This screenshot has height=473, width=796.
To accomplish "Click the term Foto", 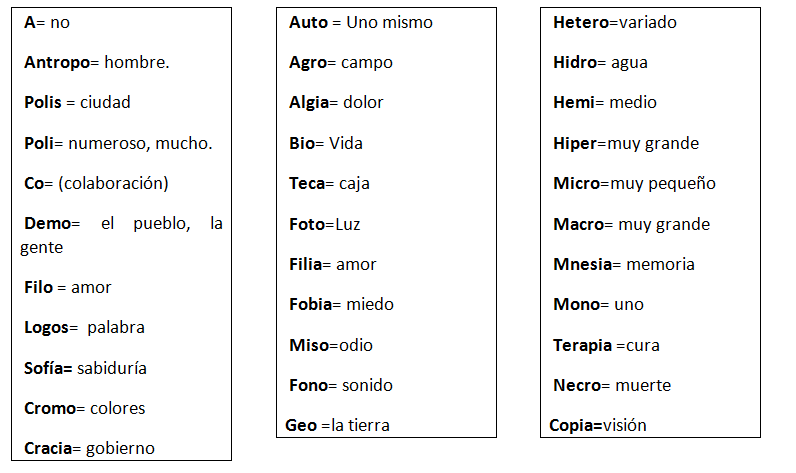I will point(307,224).
